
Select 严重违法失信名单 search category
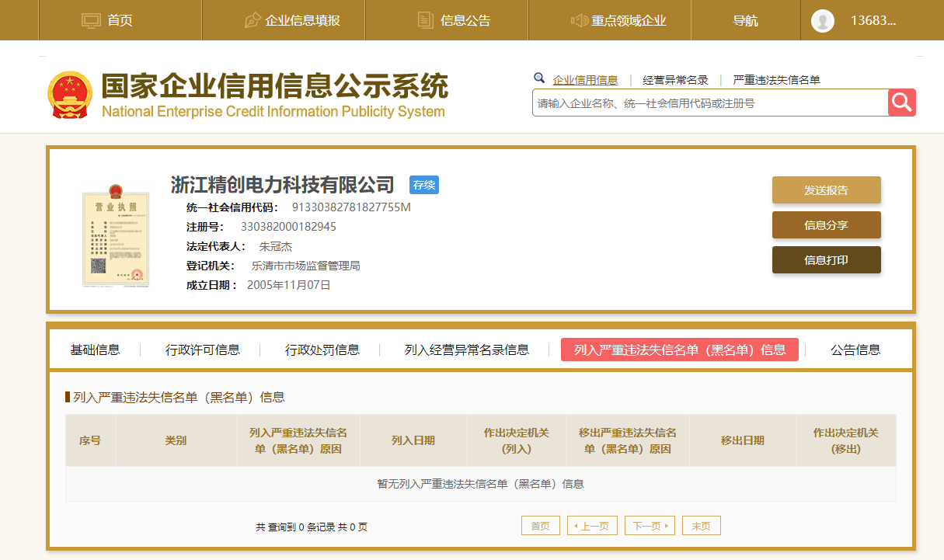point(776,80)
